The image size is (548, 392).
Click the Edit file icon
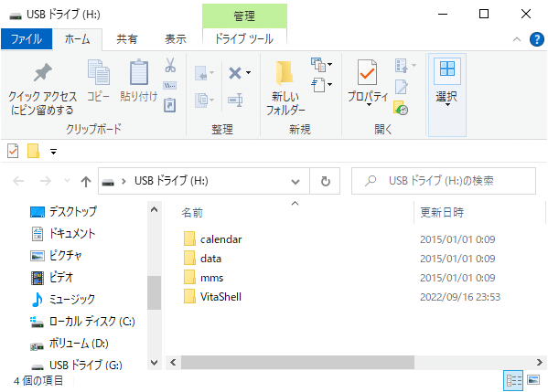tap(402, 87)
